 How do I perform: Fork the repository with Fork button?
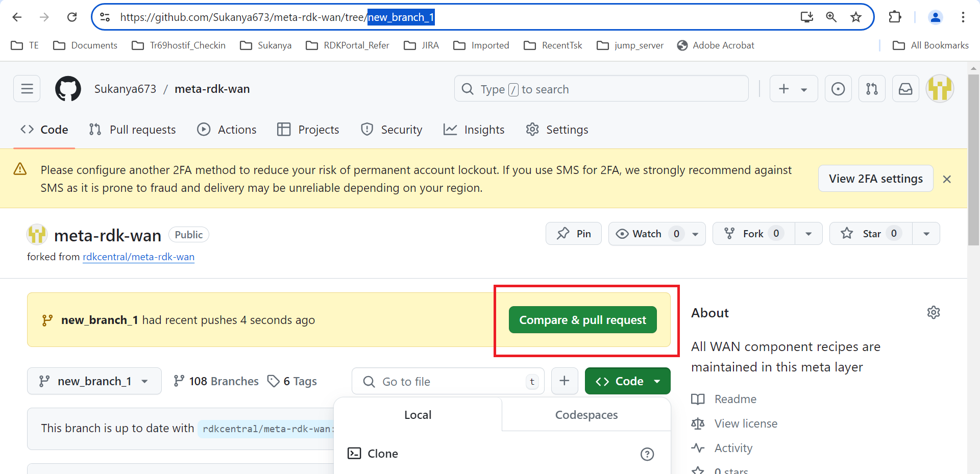tap(754, 234)
